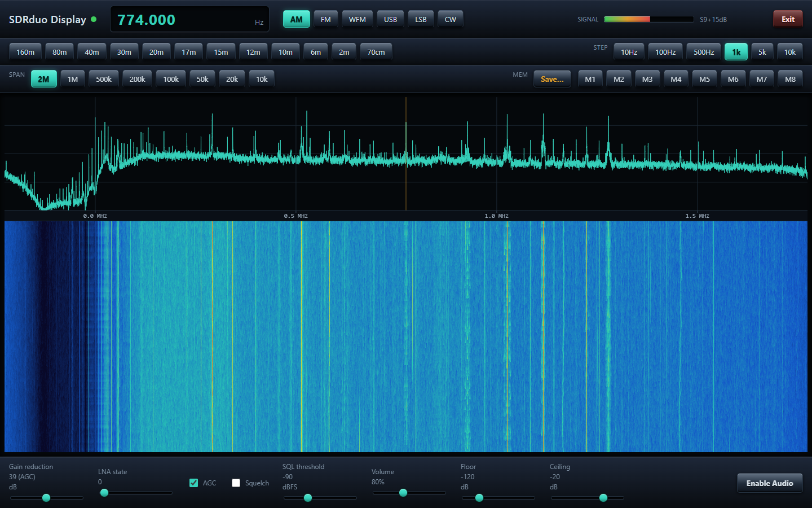Click the Save... memory button

[x=552, y=79]
